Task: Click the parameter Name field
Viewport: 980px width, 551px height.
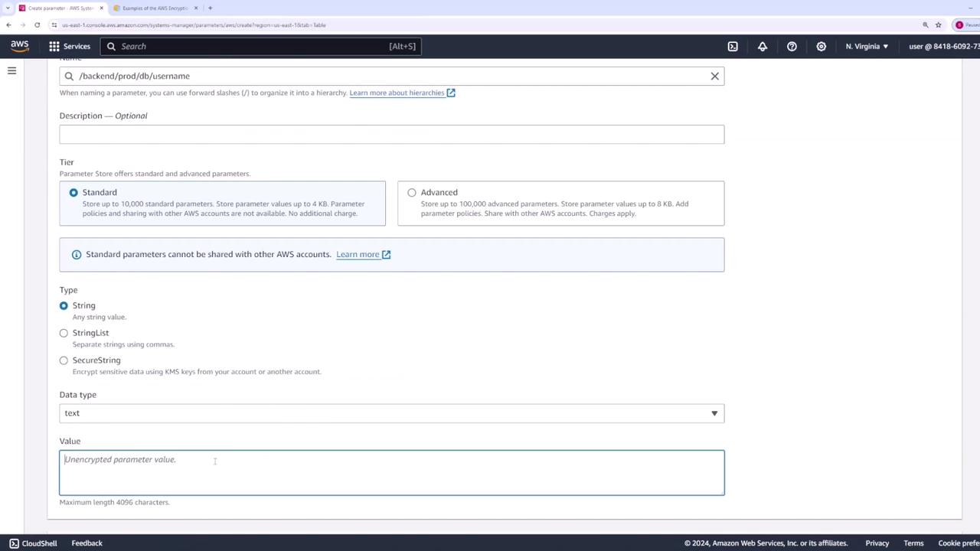Action: coord(391,76)
